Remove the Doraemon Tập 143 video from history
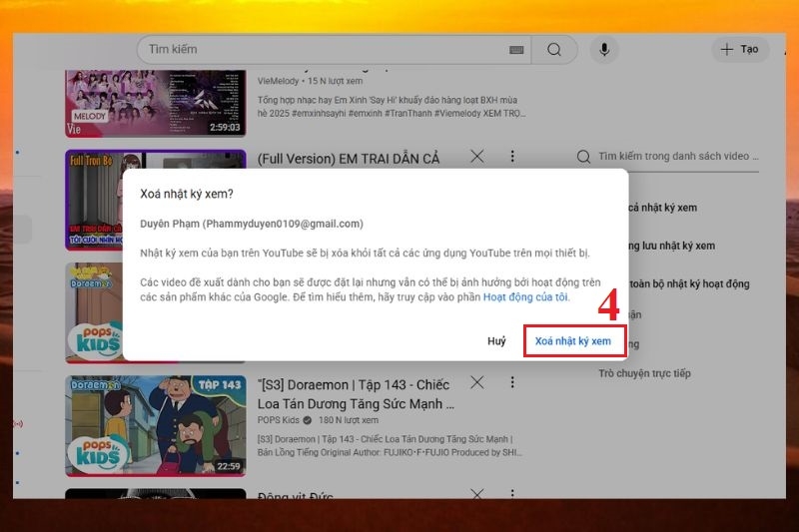799x532 pixels. coord(477,382)
